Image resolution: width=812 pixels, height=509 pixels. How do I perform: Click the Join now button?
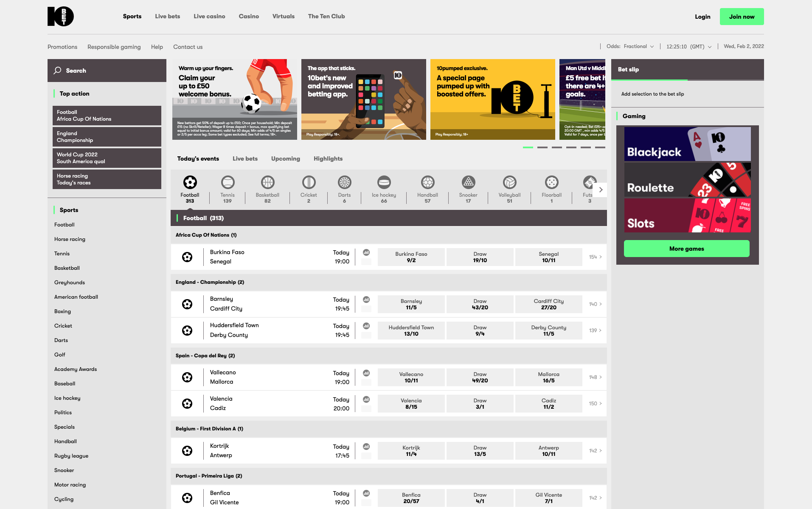741,16
